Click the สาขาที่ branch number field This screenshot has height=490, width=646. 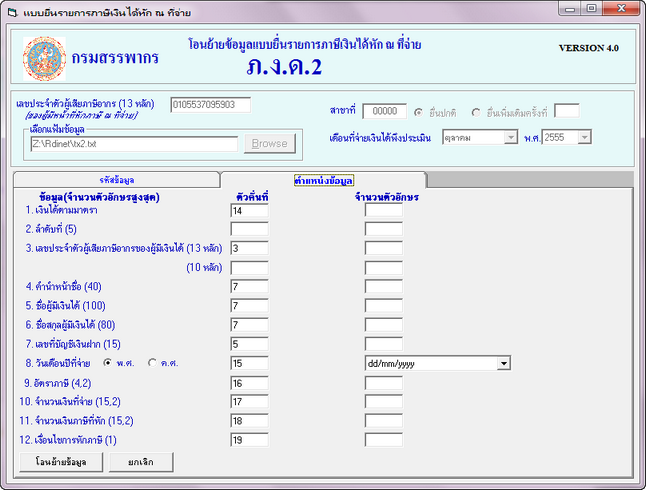(384, 111)
